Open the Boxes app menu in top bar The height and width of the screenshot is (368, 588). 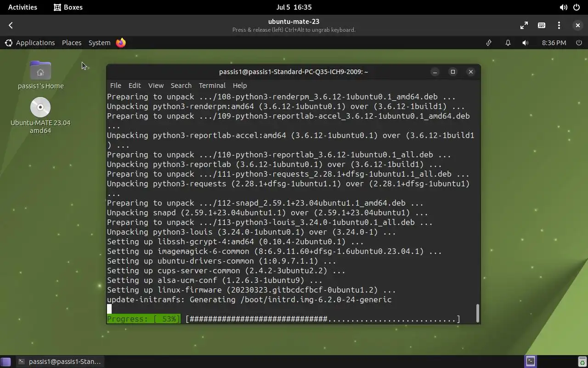click(x=68, y=7)
